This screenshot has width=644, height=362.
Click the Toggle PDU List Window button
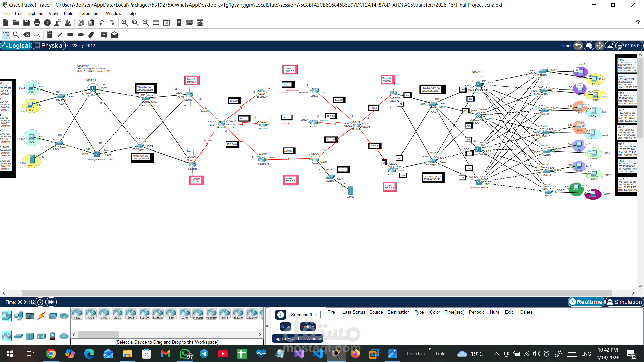[298, 338]
